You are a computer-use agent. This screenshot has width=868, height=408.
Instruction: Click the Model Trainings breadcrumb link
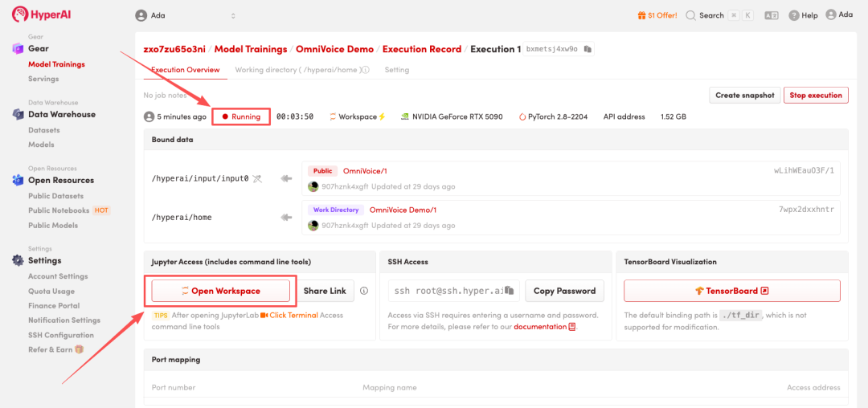coord(251,49)
